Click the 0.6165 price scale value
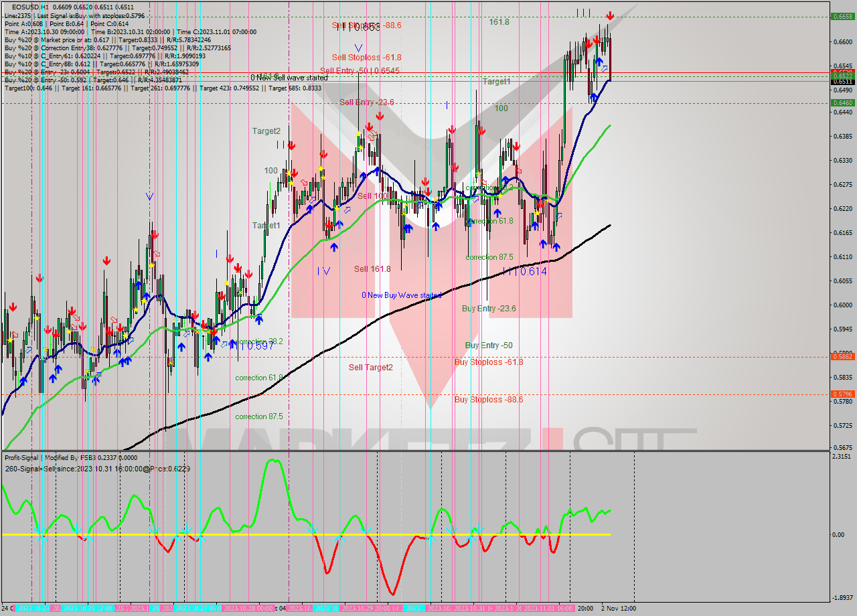The image size is (857, 616). pyautogui.click(x=842, y=233)
